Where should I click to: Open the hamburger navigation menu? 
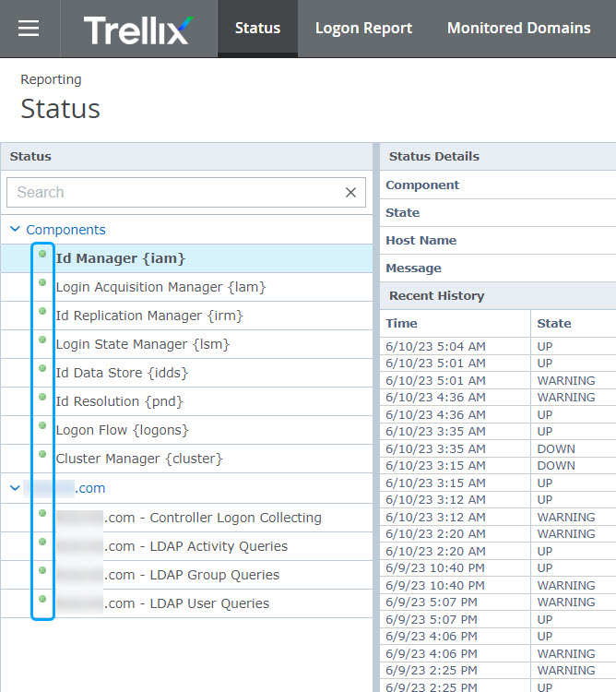pos(29,29)
